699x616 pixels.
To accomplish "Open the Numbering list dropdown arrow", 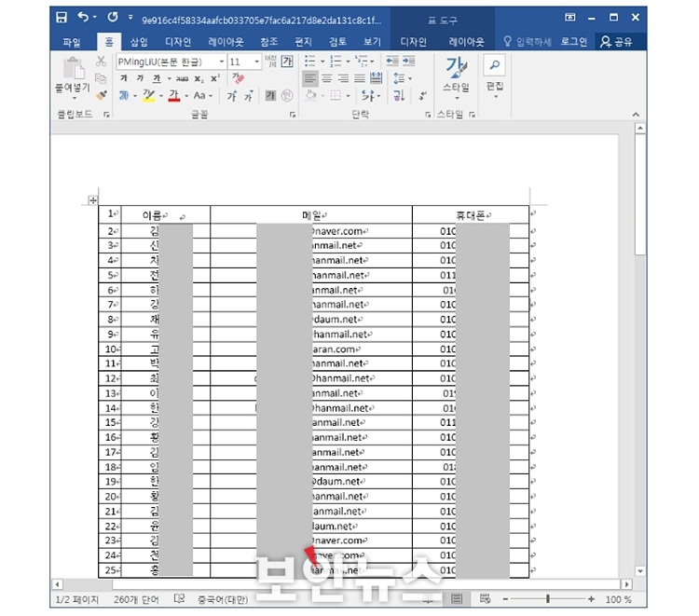I will pyautogui.click(x=349, y=62).
